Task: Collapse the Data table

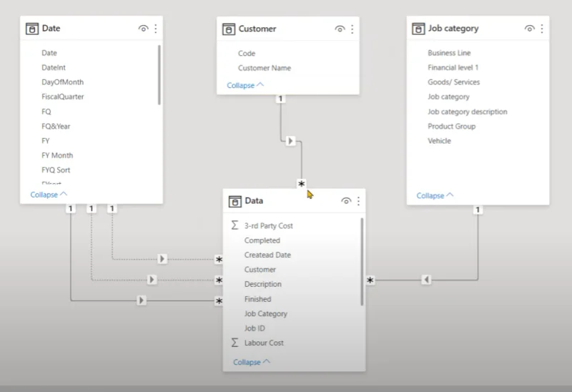Action: (252, 362)
